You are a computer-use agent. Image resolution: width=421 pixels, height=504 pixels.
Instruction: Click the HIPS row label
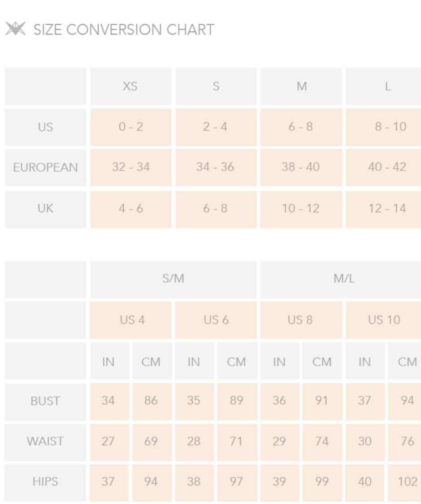[45, 482]
